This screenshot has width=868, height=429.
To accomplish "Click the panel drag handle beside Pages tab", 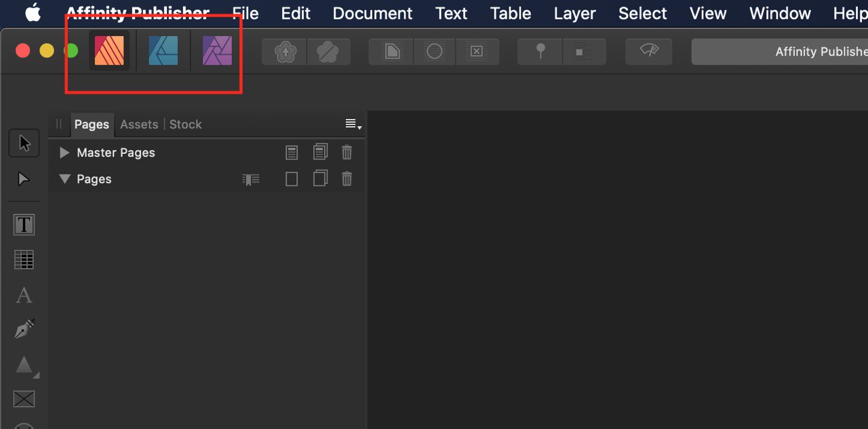I will tap(58, 124).
